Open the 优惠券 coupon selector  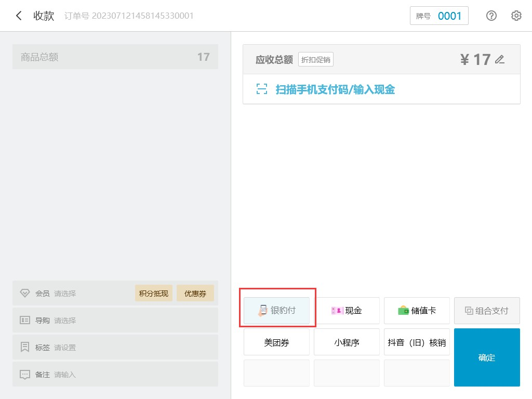(x=195, y=293)
